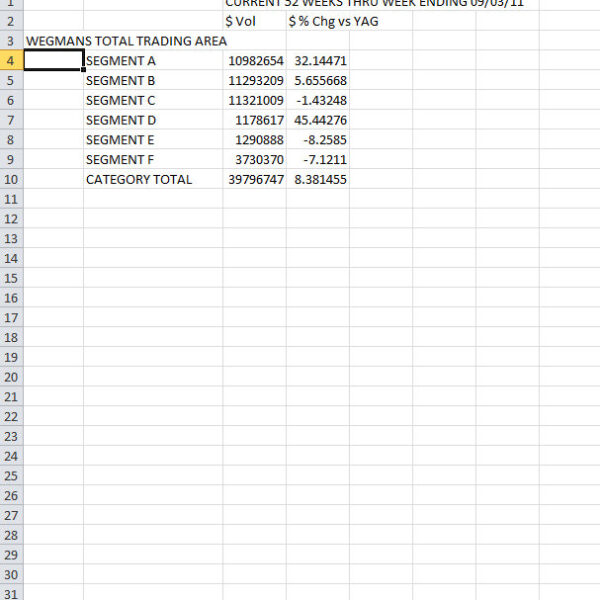Screen dimensions: 600x600
Task: Click the WEGMANS TOTAL TRADING AREA cell
Action: pyautogui.click(x=126, y=41)
